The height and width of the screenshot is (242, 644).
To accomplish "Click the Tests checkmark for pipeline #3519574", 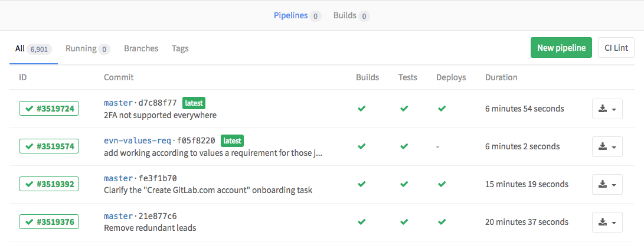I will click(x=404, y=146).
